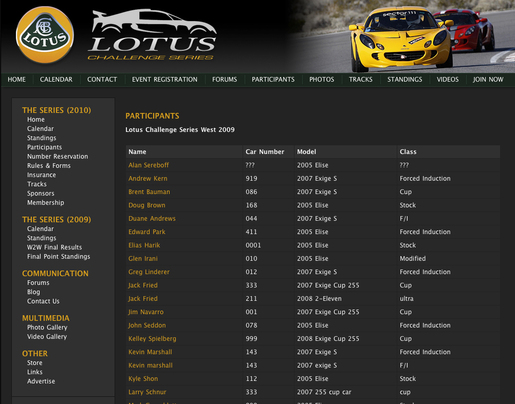Click the round Lotus badge logo
The height and width of the screenshot is (404, 515).
click(x=45, y=35)
